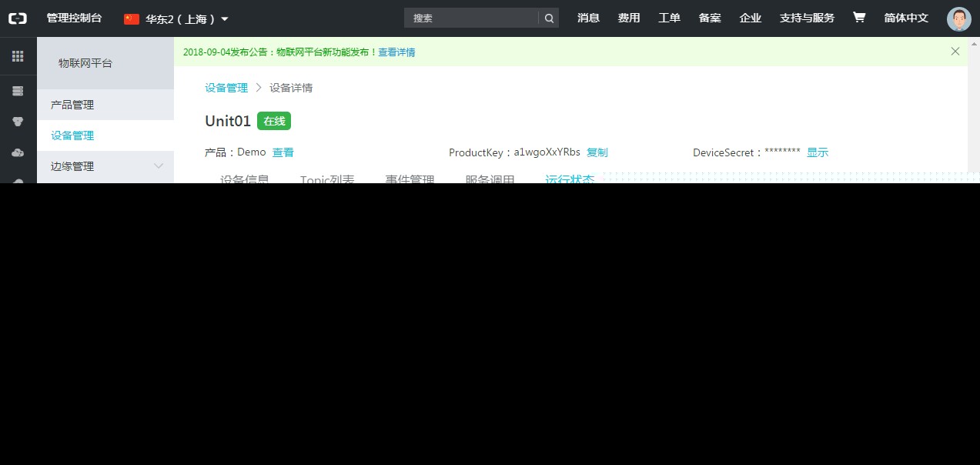This screenshot has width=980, height=465.
Task: Open the server stack icon in sidebar
Action: [x=18, y=91]
